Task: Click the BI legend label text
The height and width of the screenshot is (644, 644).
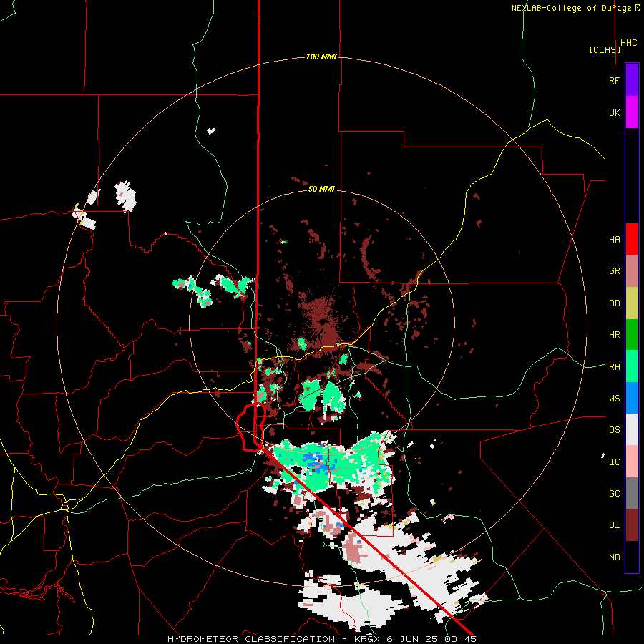Action: click(x=615, y=525)
